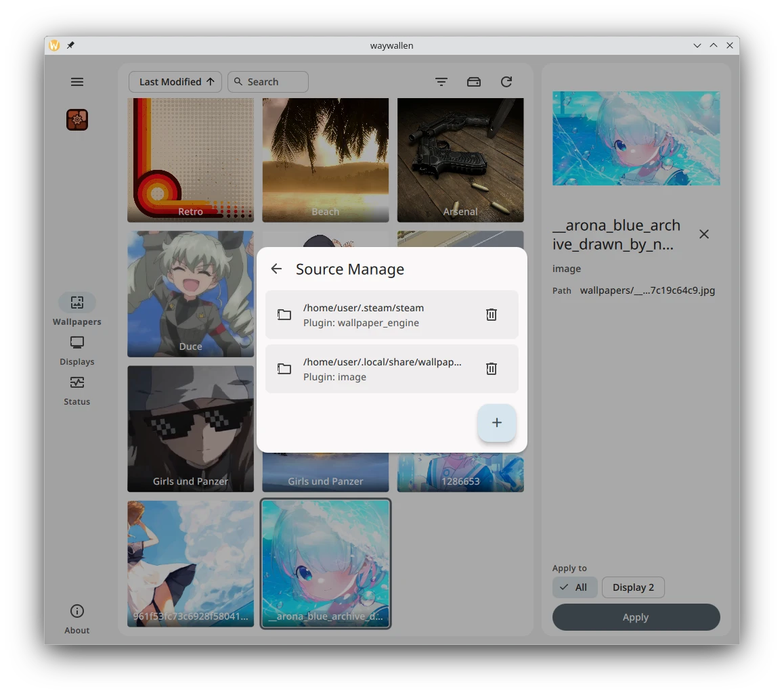This screenshot has height=697, width=784.
Task: Click the pin icon in the title bar
Action: 70,45
